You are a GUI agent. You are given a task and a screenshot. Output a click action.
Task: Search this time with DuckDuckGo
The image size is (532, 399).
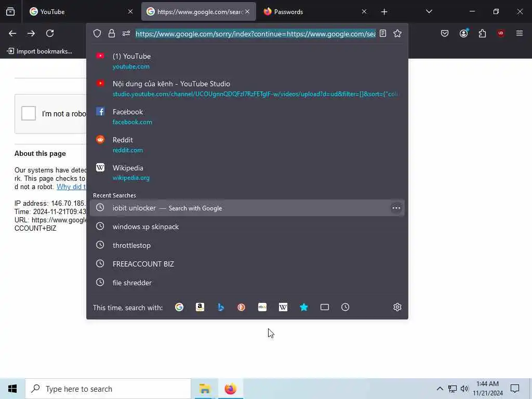coord(241,307)
